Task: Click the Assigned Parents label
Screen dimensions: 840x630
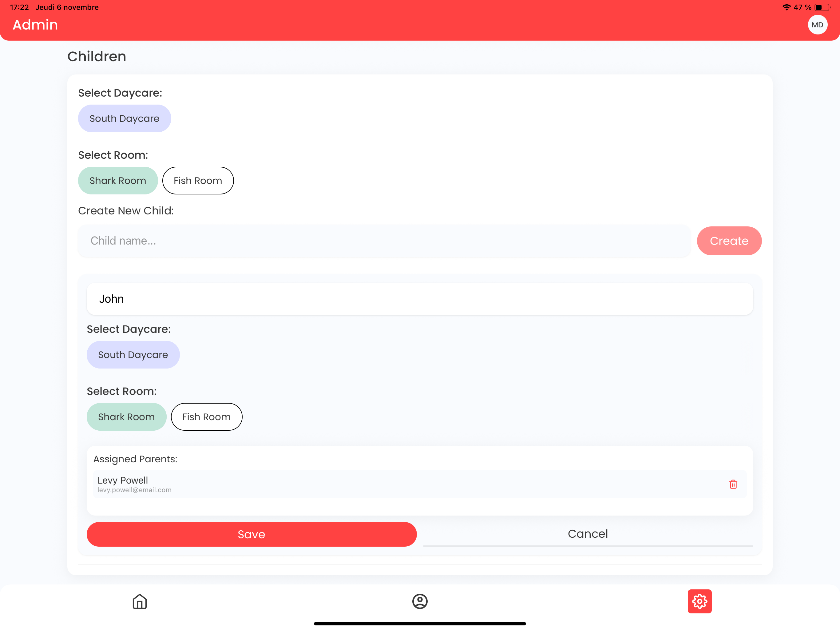Action: tap(135, 459)
